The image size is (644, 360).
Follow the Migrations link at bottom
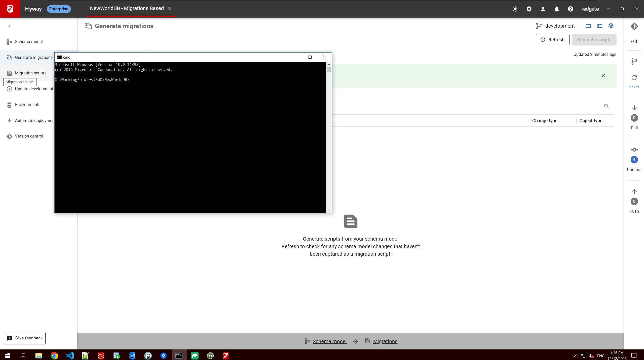click(x=385, y=341)
